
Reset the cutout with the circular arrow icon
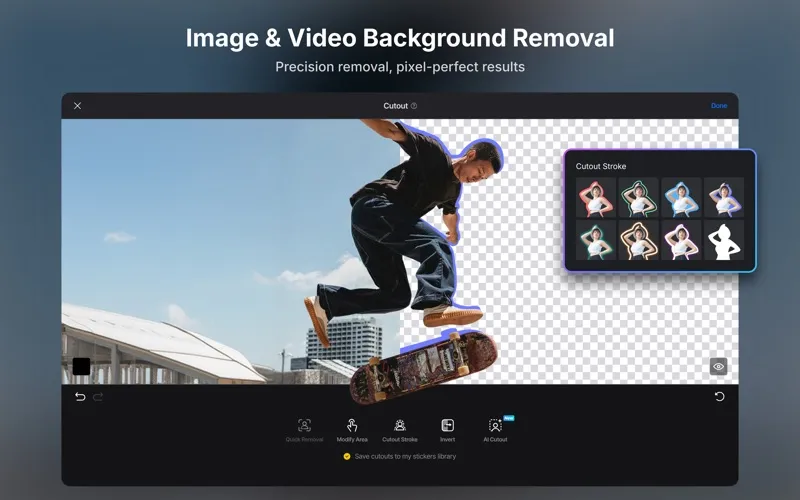pyautogui.click(x=719, y=396)
